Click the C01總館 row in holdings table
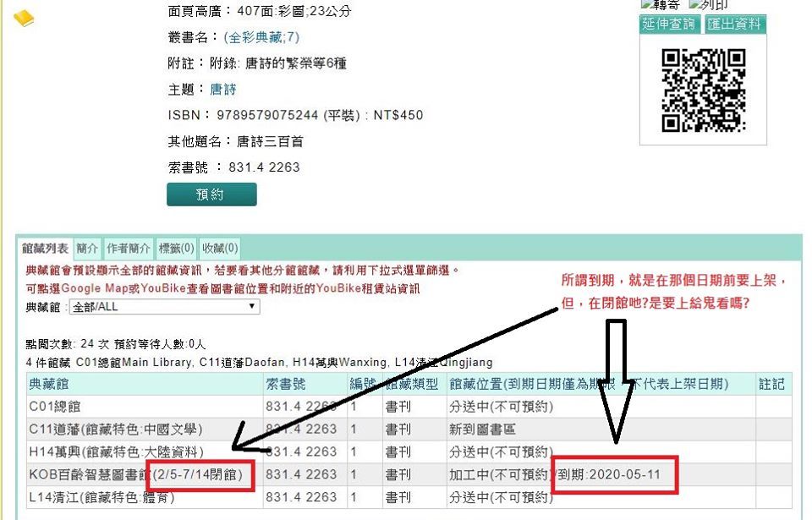This screenshot has width=812, height=520. [x=52, y=407]
